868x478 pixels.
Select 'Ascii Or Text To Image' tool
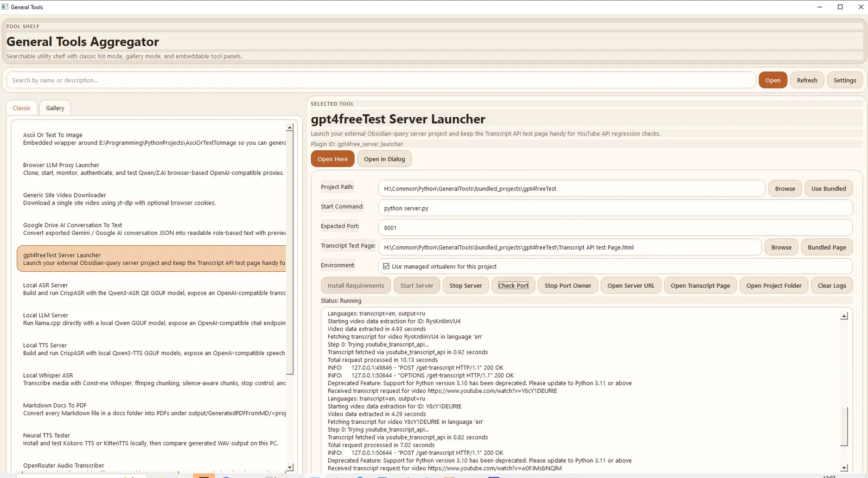coord(151,139)
